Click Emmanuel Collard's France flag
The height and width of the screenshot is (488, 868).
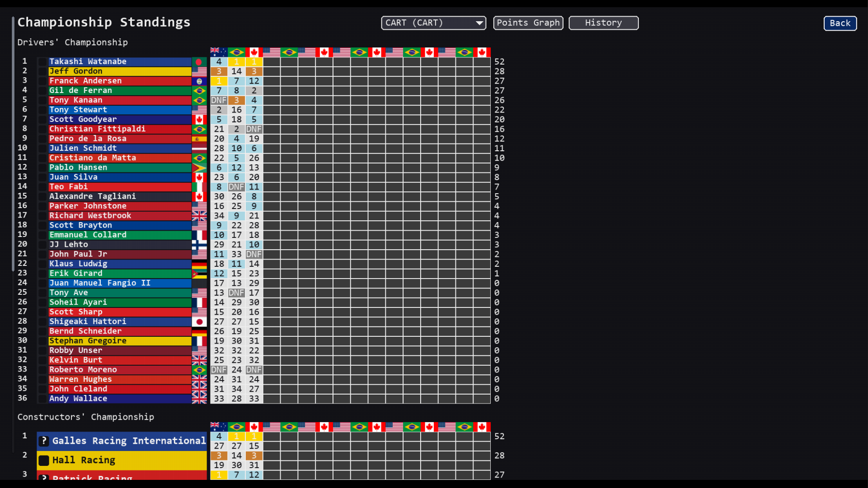coord(199,235)
